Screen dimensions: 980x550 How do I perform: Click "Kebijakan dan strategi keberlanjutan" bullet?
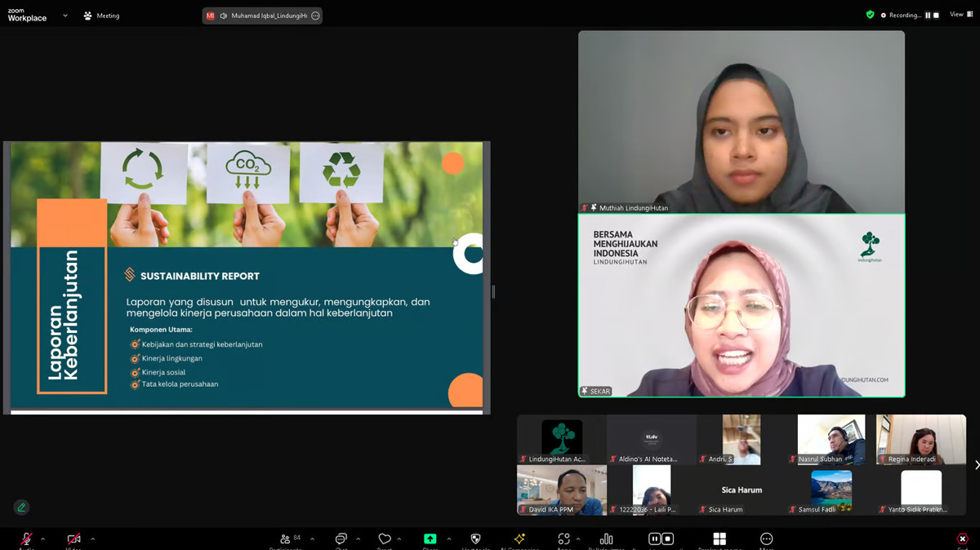203,344
